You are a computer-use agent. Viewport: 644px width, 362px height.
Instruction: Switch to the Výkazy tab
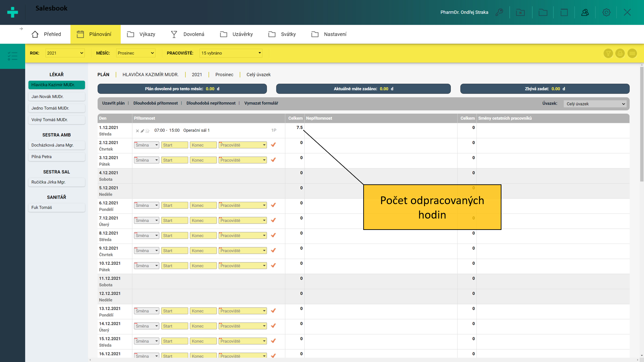(141, 34)
